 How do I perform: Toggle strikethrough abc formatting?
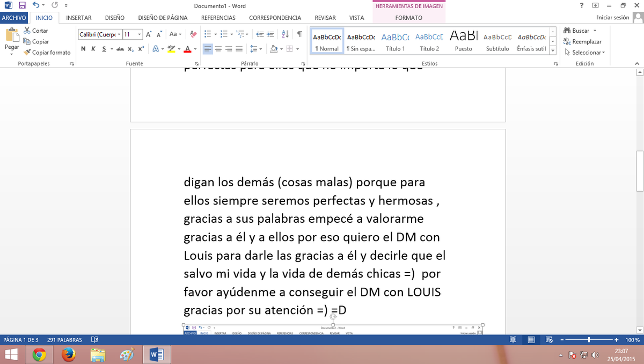click(120, 49)
